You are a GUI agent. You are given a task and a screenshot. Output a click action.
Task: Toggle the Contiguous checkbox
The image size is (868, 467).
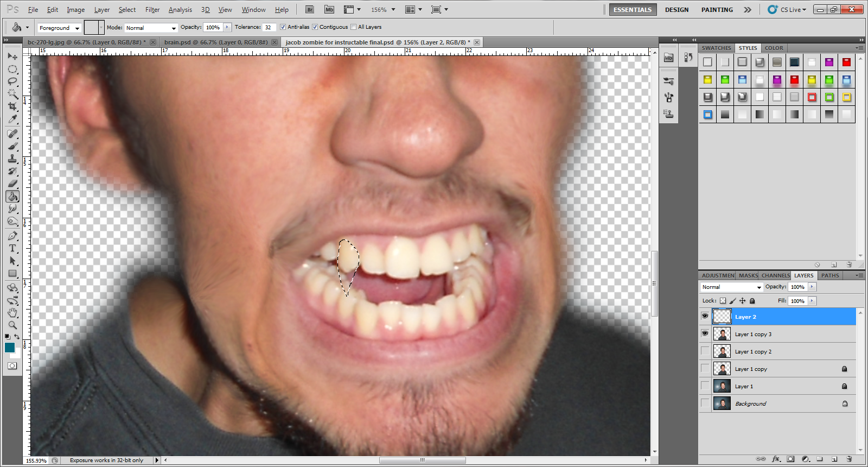coord(315,27)
